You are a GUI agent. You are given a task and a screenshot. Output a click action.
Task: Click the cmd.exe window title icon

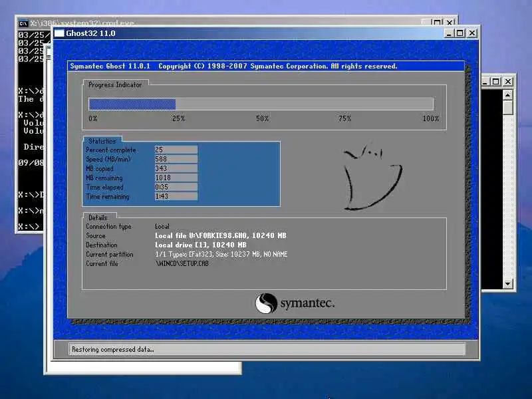pos(23,23)
